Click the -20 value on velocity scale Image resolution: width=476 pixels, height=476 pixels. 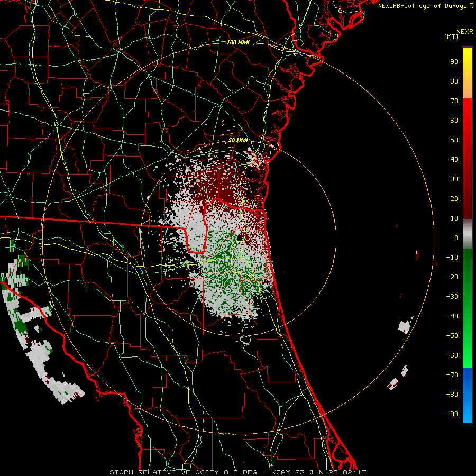click(452, 277)
